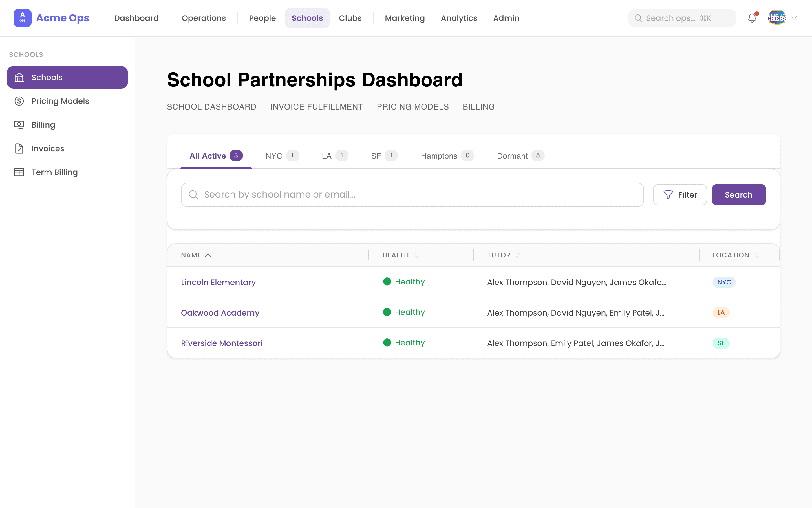Click the funnel icon on Filter button
The image size is (812, 508).
pyautogui.click(x=668, y=195)
